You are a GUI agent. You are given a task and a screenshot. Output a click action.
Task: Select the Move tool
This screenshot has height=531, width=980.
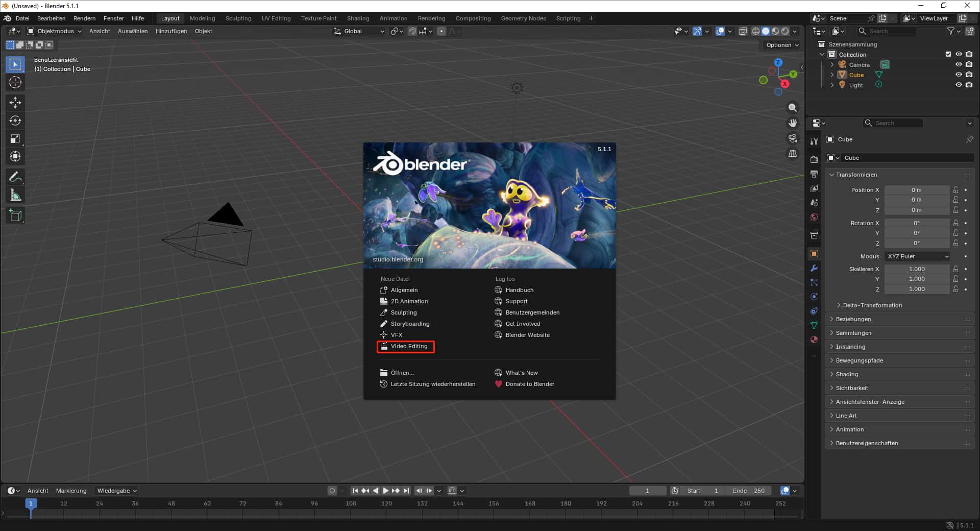point(15,103)
